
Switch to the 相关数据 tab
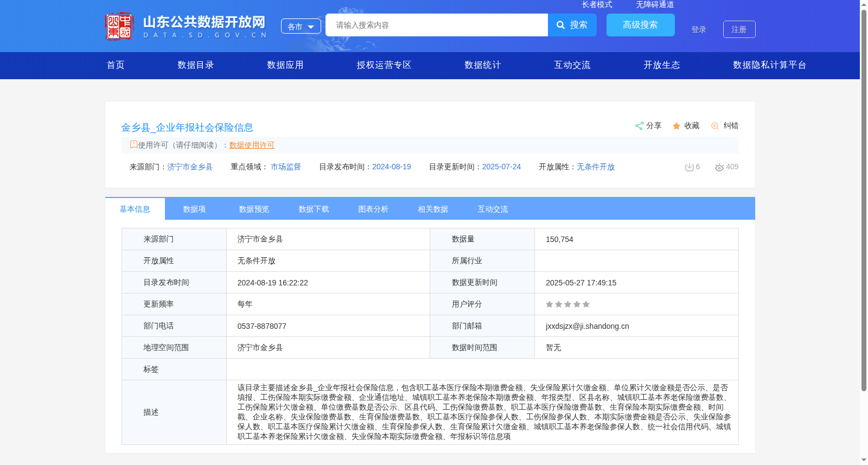(433, 209)
